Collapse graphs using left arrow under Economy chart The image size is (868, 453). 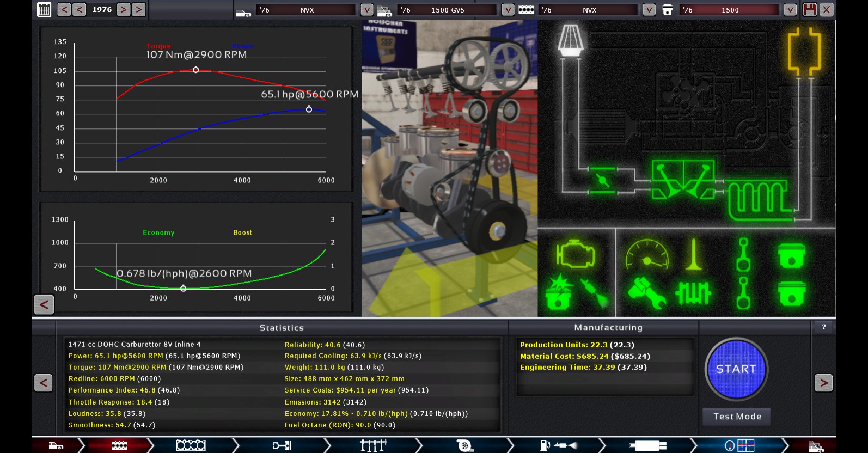(44, 304)
